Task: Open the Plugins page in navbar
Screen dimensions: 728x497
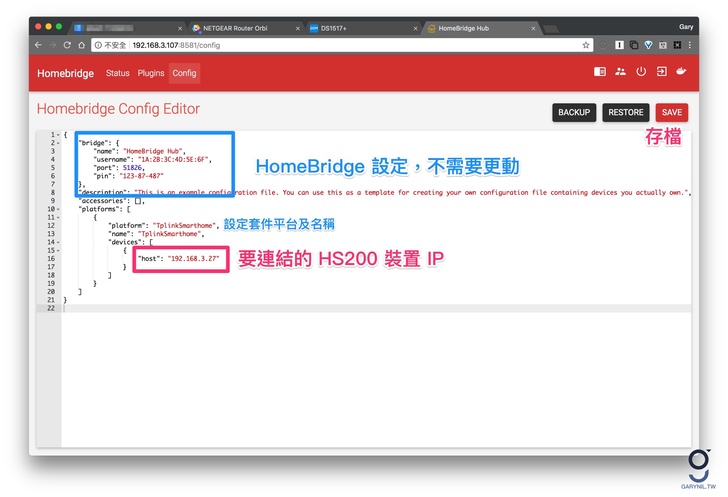Action: pos(151,73)
